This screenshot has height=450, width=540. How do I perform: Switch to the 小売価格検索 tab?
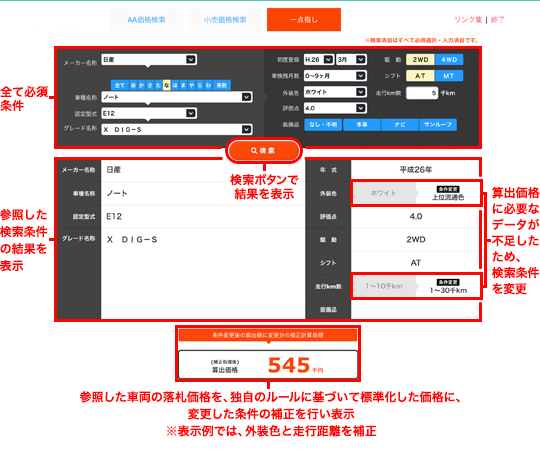click(x=225, y=20)
